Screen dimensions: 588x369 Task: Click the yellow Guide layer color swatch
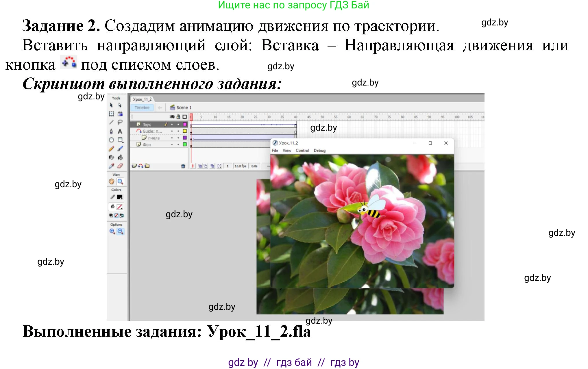point(185,131)
